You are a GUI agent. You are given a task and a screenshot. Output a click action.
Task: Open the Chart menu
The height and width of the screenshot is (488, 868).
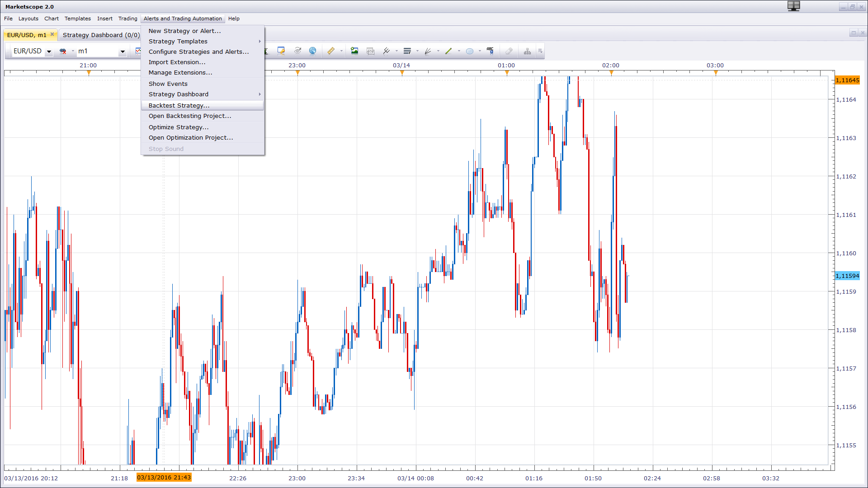[x=52, y=19]
